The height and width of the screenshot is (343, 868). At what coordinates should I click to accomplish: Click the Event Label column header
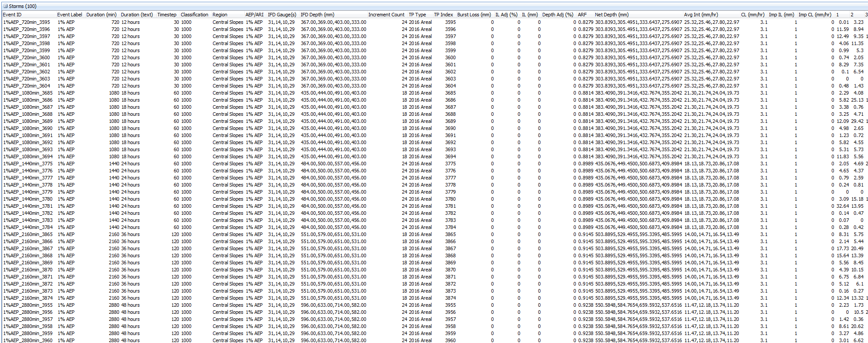coord(69,15)
